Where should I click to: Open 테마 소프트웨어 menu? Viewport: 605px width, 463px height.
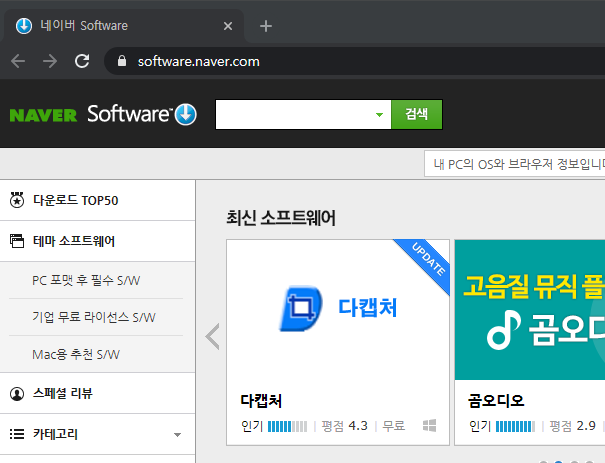pyautogui.click(x=74, y=241)
